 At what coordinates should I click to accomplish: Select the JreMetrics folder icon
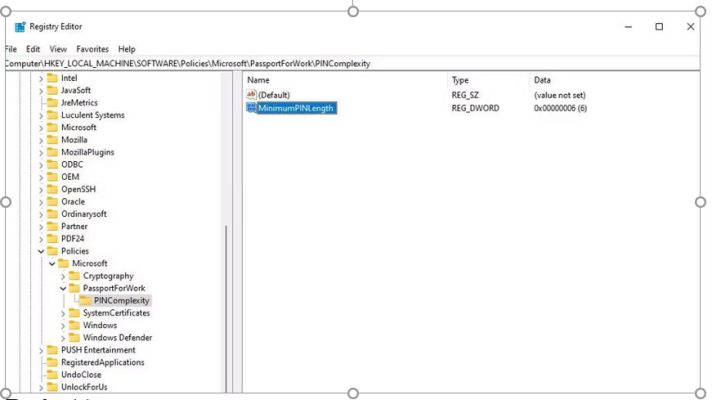click(x=53, y=103)
